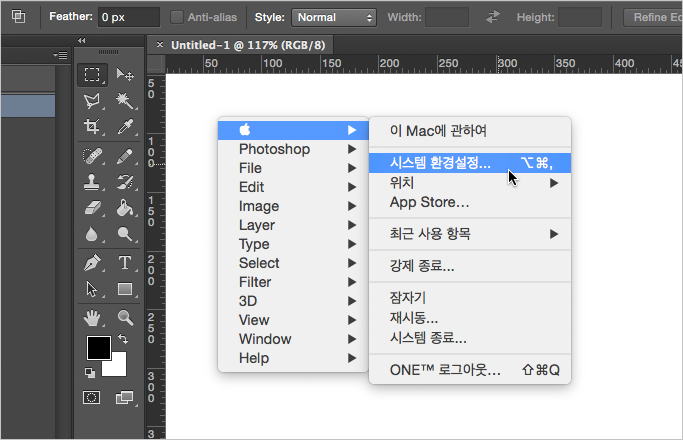Enable the Anti-alias checkbox
Viewport: 683px width, 440px height.
177,17
